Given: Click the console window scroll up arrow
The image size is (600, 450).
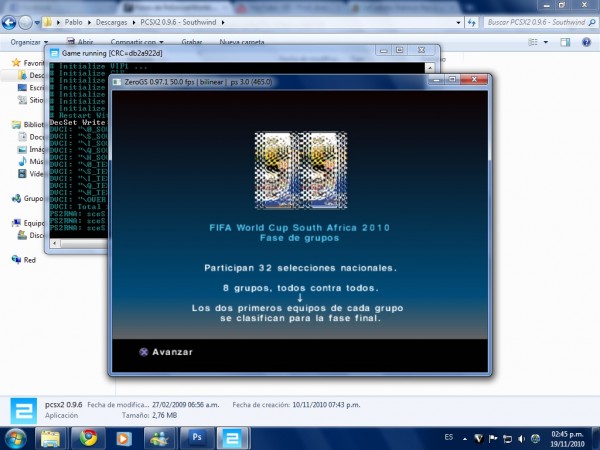Looking at the screenshot, I should click(x=430, y=68).
